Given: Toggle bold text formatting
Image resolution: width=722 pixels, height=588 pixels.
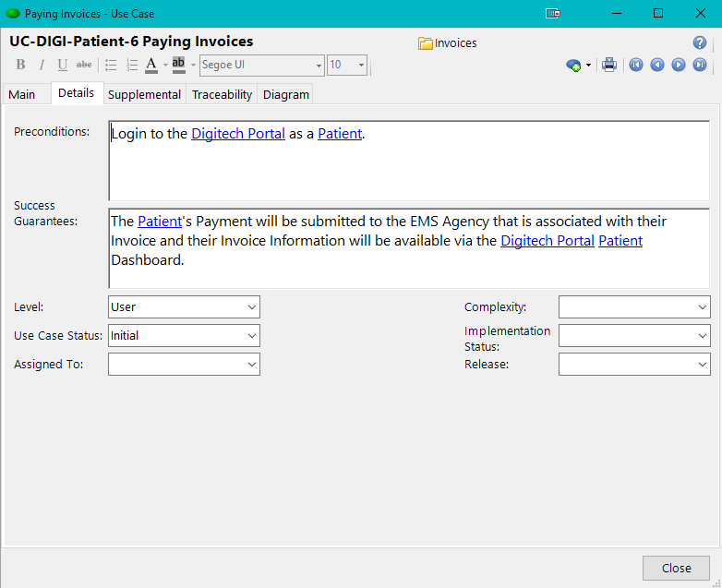Looking at the screenshot, I should (x=20, y=65).
